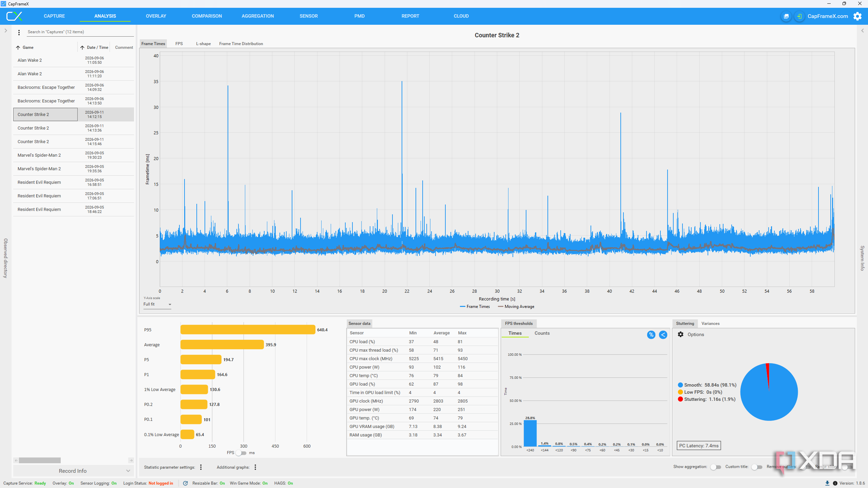Click the FPS thresholds panel tab
Image resolution: width=868 pixels, height=488 pixels.
519,324
